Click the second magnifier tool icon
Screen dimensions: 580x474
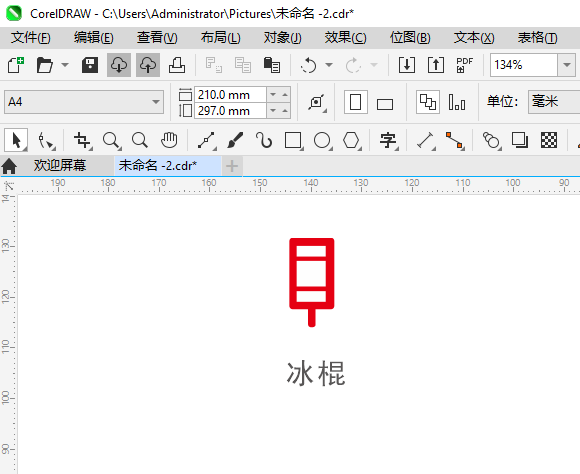tap(140, 141)
